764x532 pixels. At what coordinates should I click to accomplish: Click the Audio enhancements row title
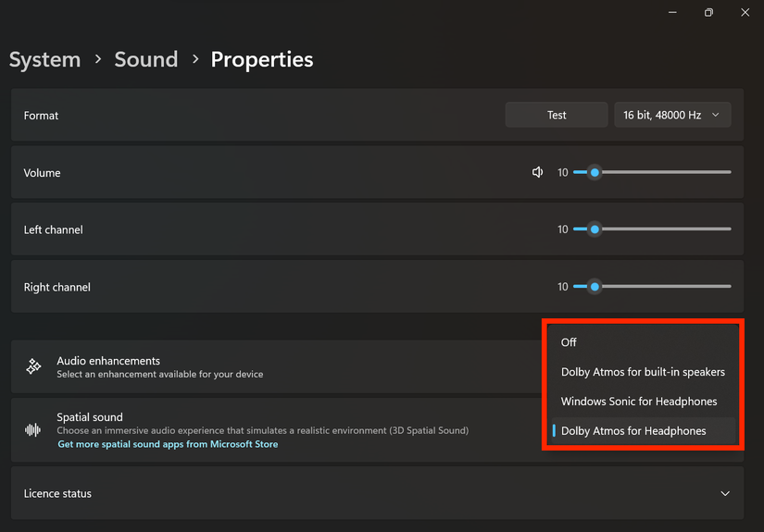108,361
